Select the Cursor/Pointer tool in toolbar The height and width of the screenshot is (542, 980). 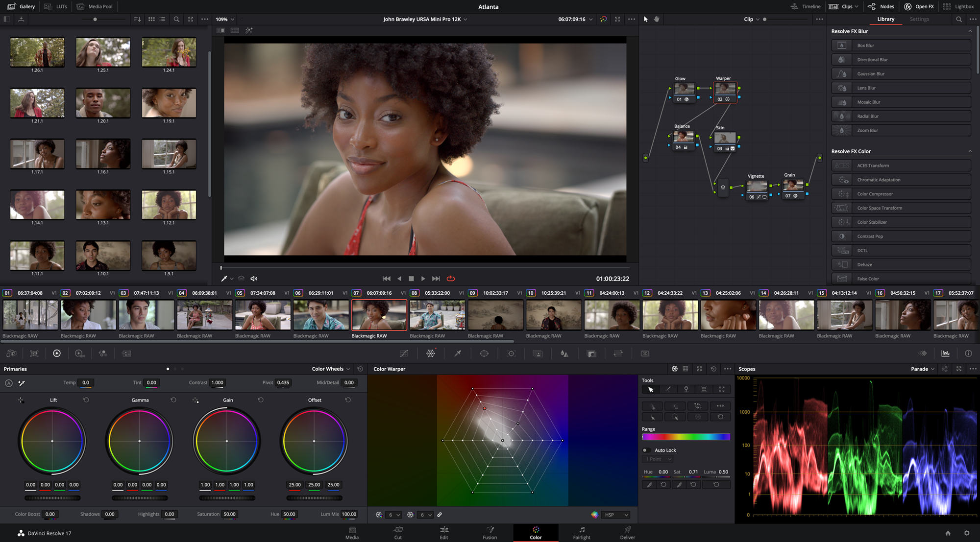click(x=645, y=19)
